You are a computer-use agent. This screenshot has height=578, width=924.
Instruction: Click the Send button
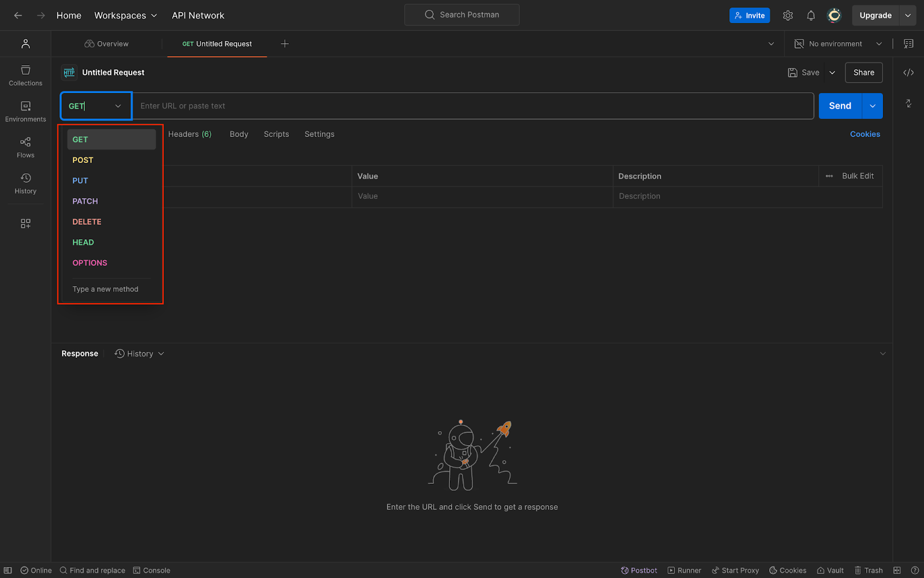tap(840, 106)
